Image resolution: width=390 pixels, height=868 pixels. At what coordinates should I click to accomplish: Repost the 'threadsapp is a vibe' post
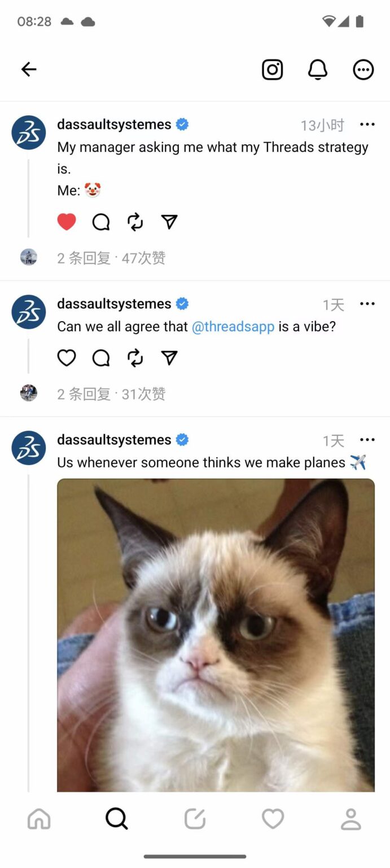135,358
